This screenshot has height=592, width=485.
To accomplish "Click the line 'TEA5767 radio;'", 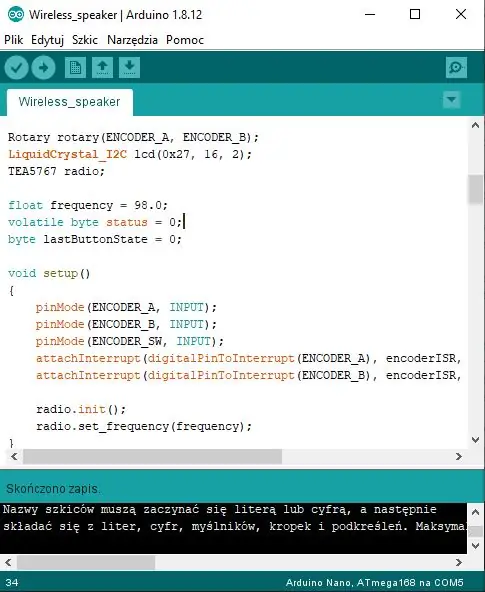I will coord(56,171).
